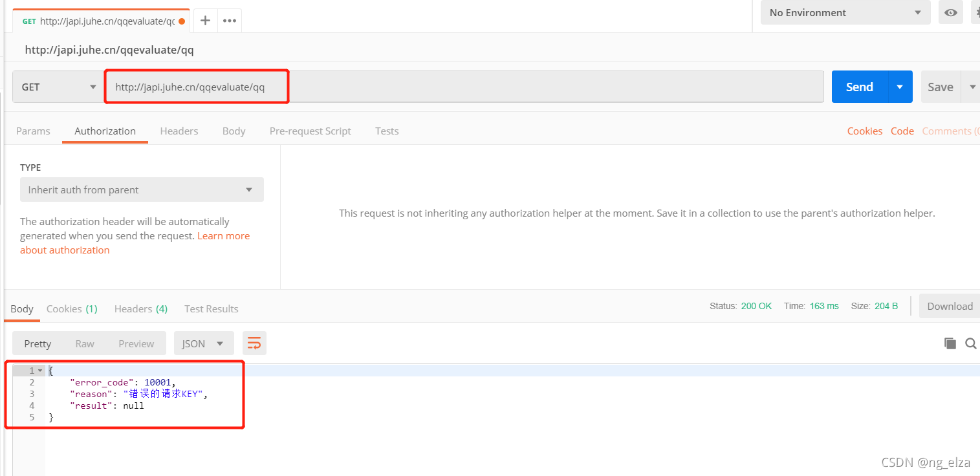Expand the Send button dropdown arrow
The width and height of the screenshot is (980, 476).
pyautogui.click(x=900, y=87)
